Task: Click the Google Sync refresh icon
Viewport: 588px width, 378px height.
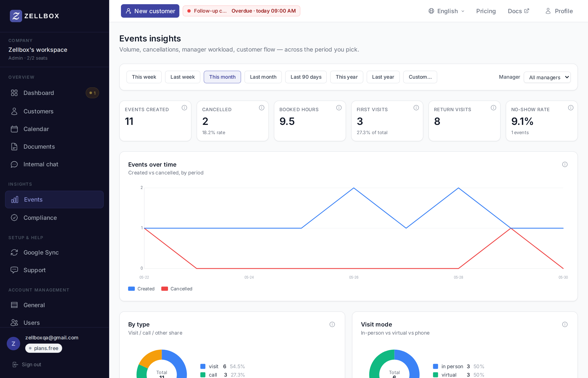Action: click(14, 253)
